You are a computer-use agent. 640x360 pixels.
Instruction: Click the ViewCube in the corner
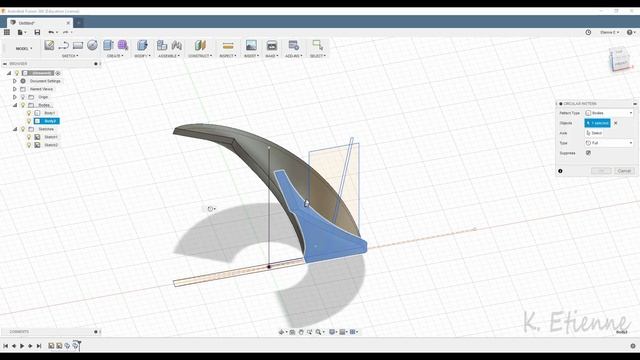620,60
